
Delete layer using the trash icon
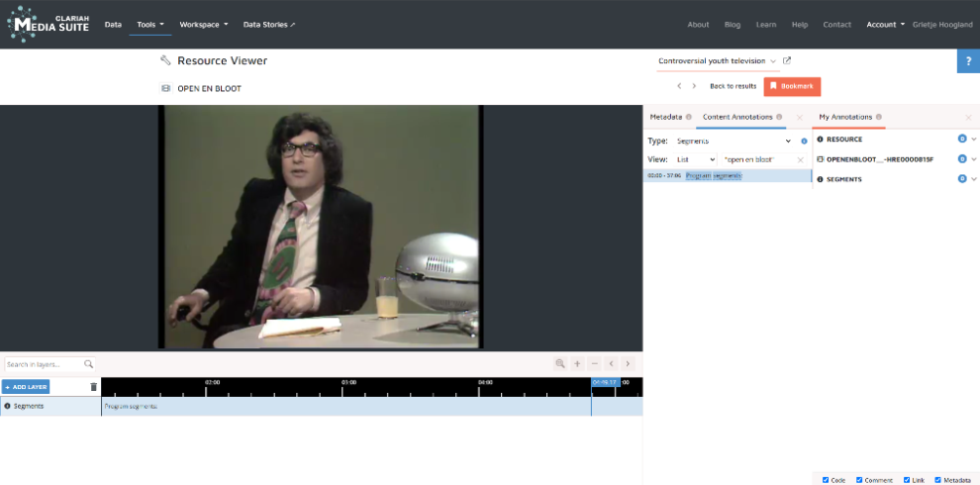(x=94, y=387)
